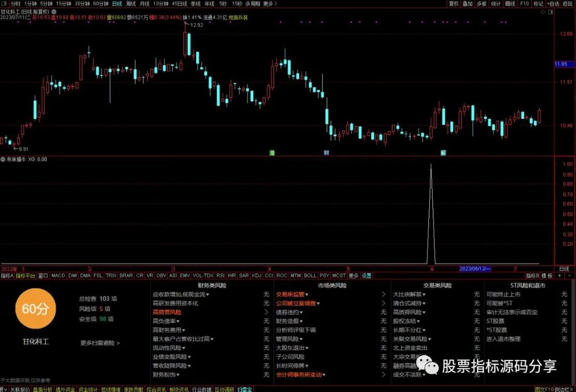The image size is (576, 392).
Task: Switch to the 60分钟 period tab
Action: click(x=101, y=3)
